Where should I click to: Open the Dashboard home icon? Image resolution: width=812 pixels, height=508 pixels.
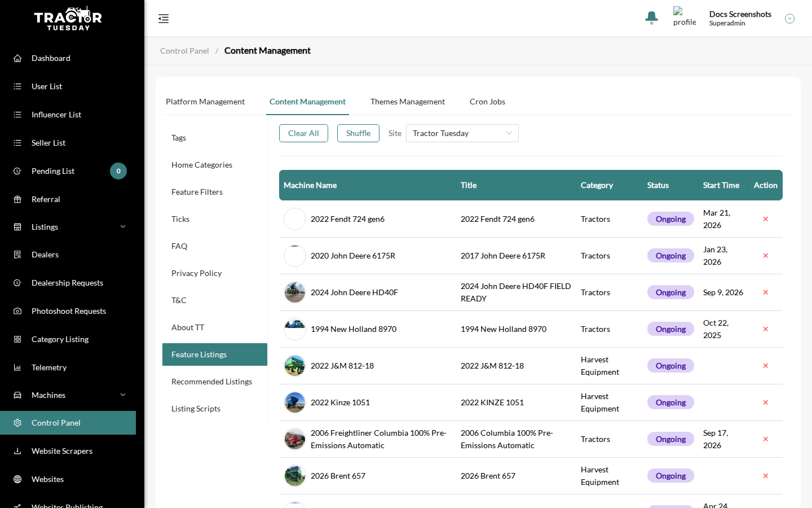(x=17, y=58)
